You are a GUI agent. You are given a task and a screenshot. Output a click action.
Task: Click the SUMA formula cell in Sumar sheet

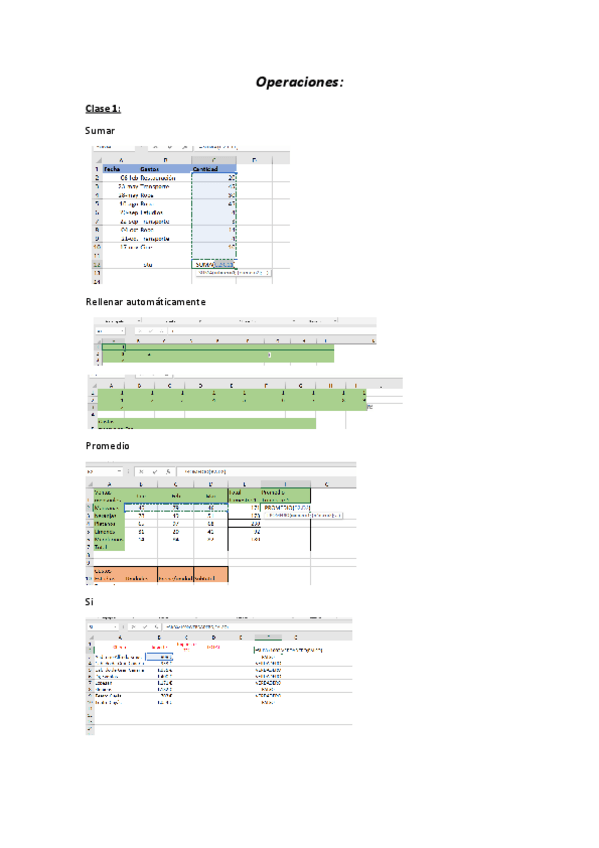tap(214, 264)
